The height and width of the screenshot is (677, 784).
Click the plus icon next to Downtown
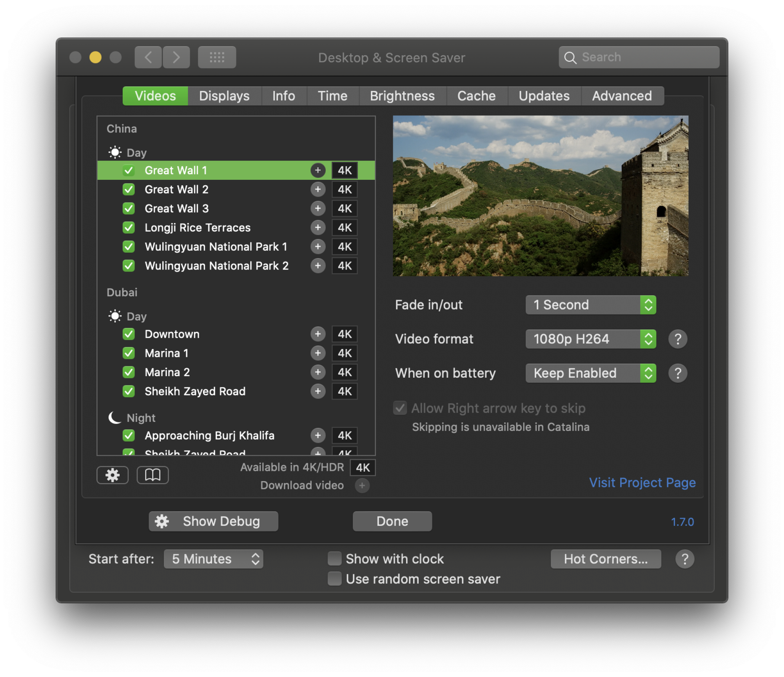(x=318, y=334)
